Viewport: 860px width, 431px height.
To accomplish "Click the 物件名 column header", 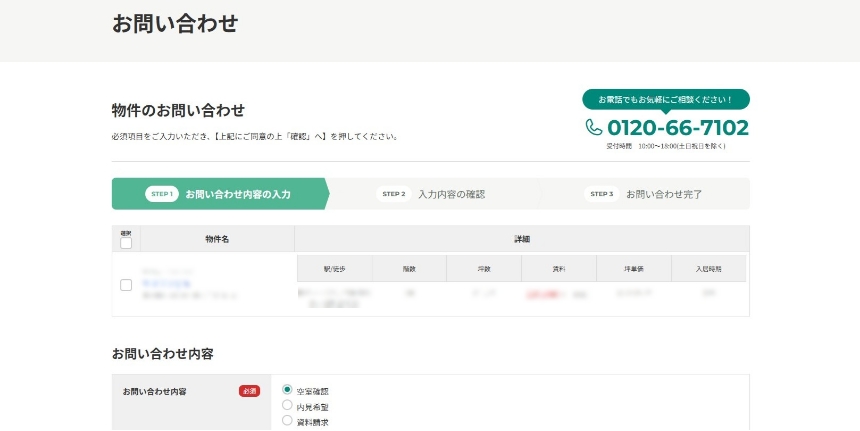I will click(217, 239).
